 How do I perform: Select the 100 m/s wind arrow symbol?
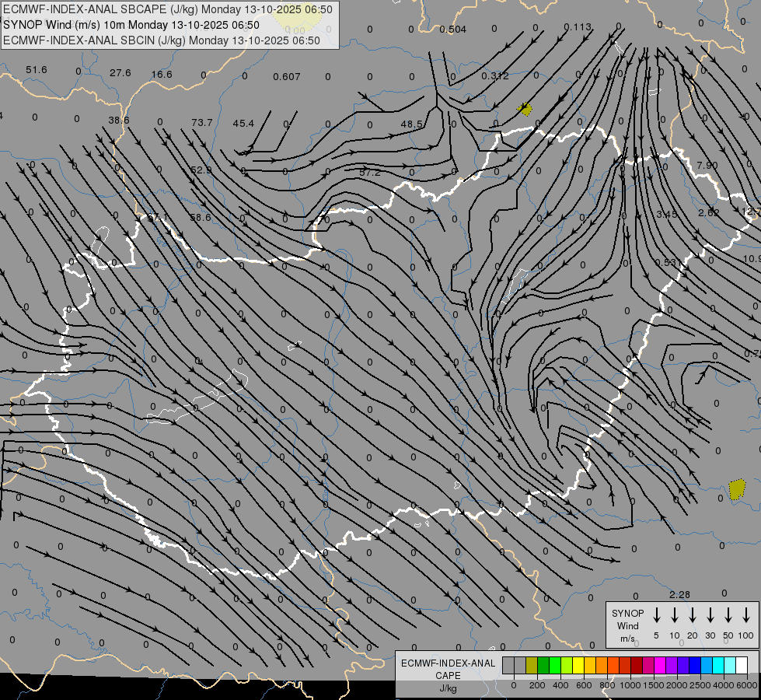[x=746, y=615]
